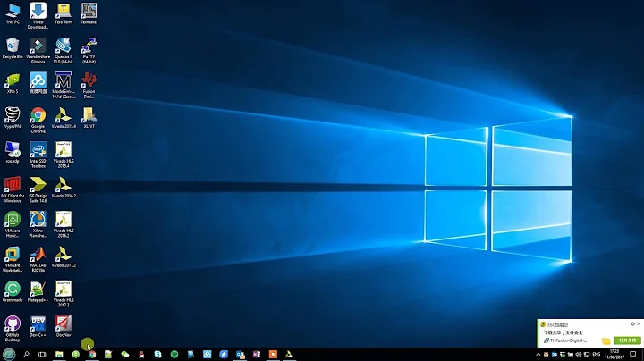Open VMware Workstation shortcut
This screenshot has width=644, height=361.
pyautogui.click(x=13, y=259)
